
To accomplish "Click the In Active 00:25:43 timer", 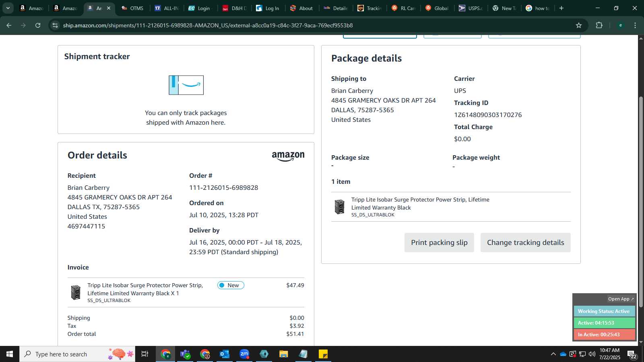I will 604,334.
